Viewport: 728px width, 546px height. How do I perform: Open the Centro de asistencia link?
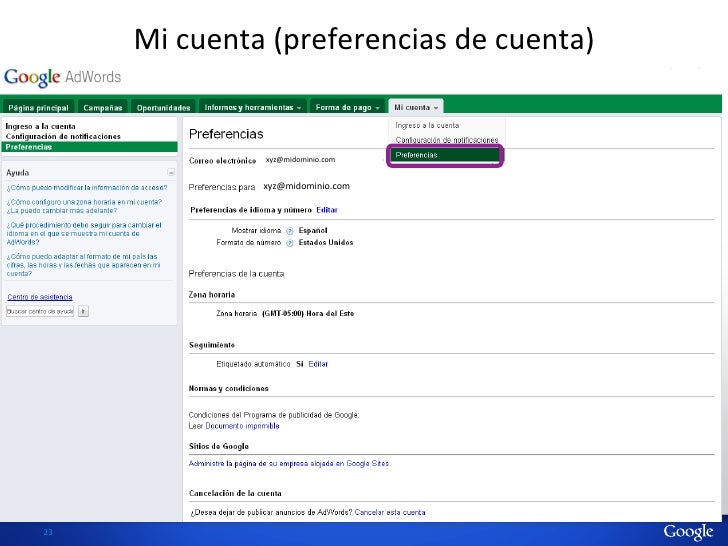[x=40, y=297]
